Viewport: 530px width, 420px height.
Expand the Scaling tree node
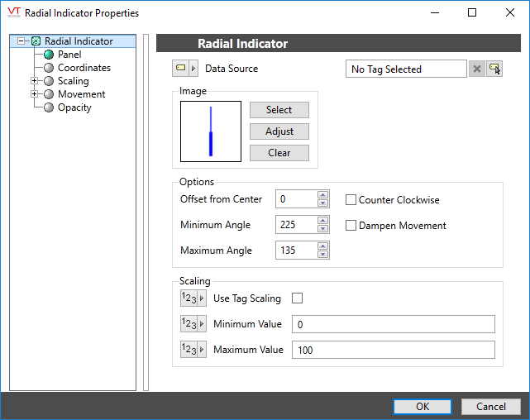tap(34, 81)
